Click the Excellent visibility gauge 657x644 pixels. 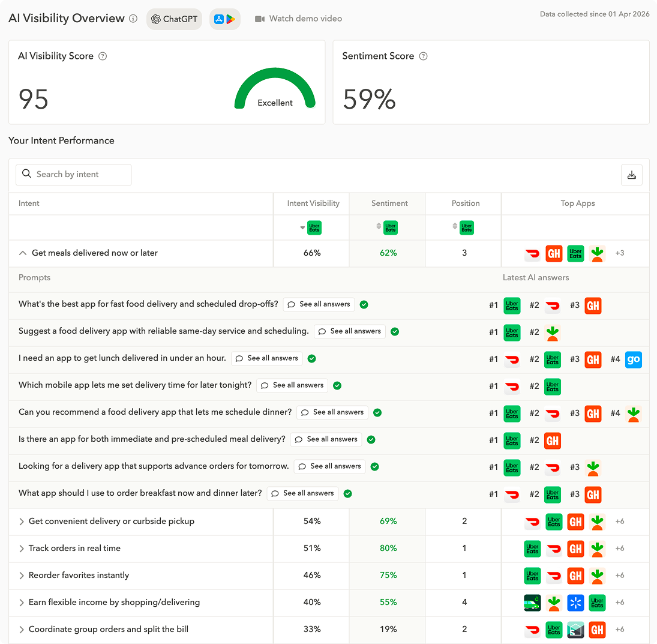tap(275, 88)
